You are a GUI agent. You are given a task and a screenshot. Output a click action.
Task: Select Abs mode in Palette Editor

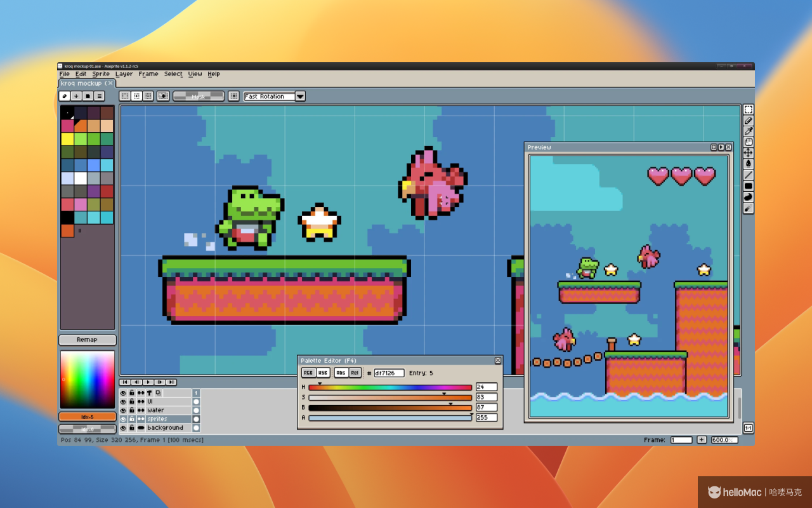(341, 373)
